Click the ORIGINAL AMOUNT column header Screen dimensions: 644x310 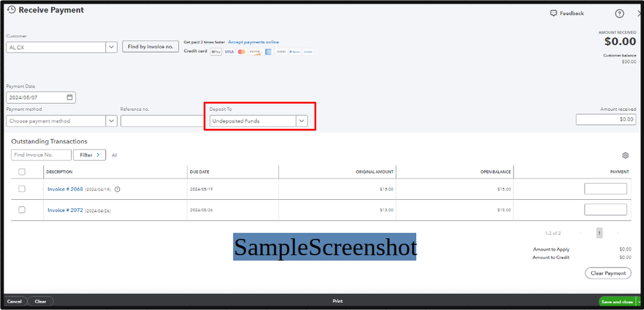coord(374,172)
